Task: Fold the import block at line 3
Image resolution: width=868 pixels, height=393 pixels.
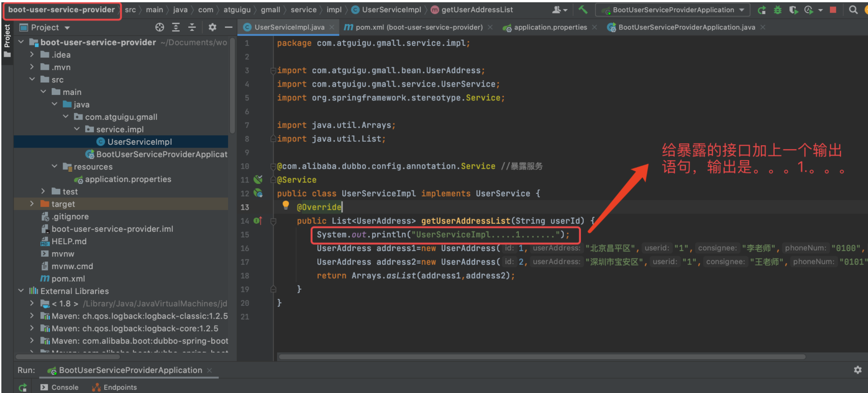Action: click(x=273, y=70)
